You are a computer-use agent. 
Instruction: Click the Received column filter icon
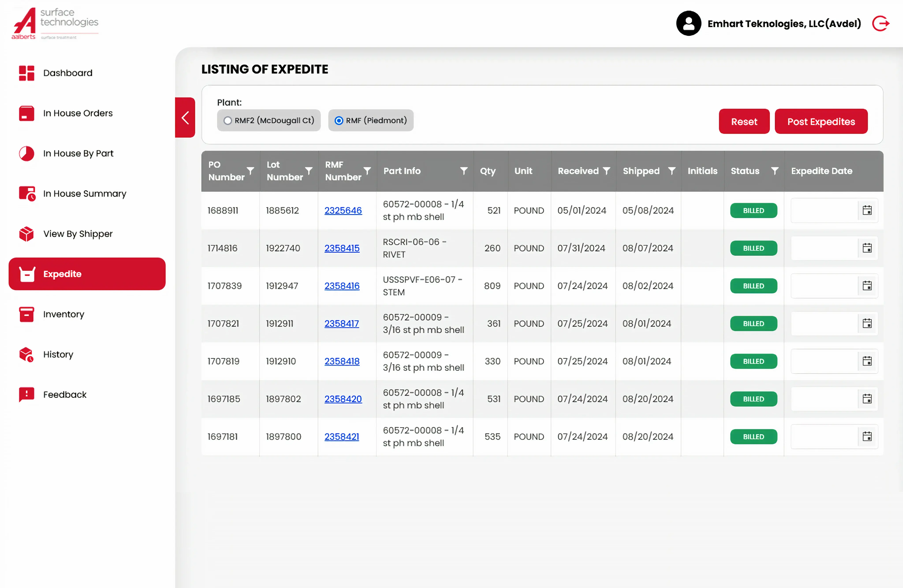click(x=606, y=171)
